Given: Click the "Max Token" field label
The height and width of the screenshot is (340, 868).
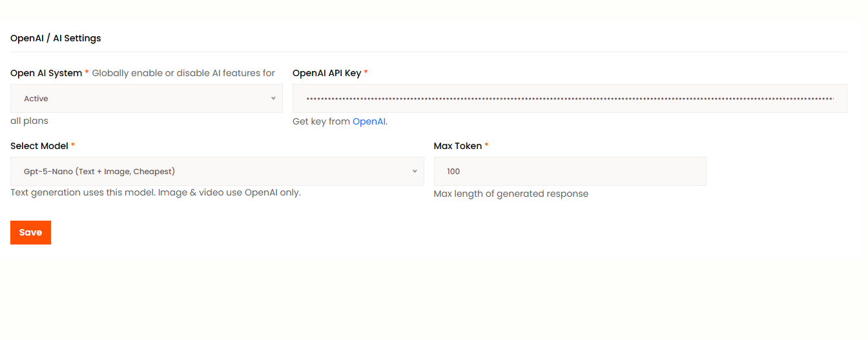Looking at the screenshot, I should [x=457, y=146].
